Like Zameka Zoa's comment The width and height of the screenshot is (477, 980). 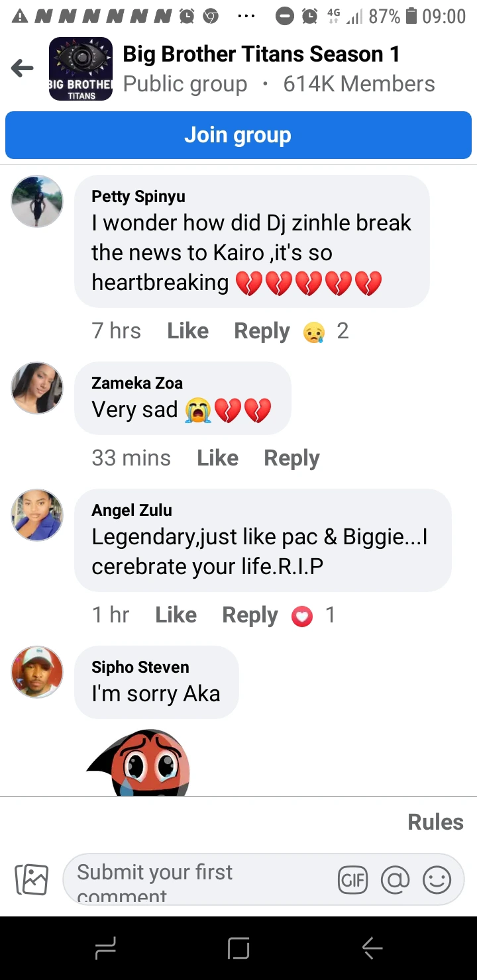(217, 458)
